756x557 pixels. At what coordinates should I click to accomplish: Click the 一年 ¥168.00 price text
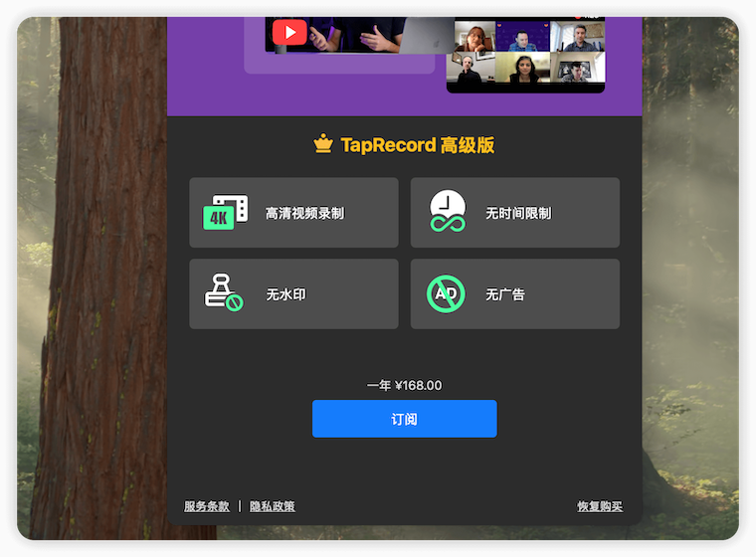[x=404, y=386]
